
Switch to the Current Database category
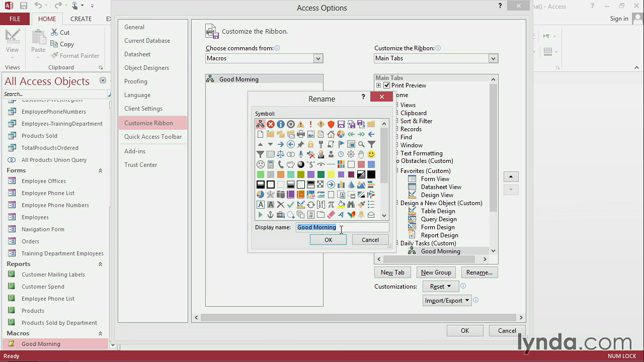pos(153,41)
